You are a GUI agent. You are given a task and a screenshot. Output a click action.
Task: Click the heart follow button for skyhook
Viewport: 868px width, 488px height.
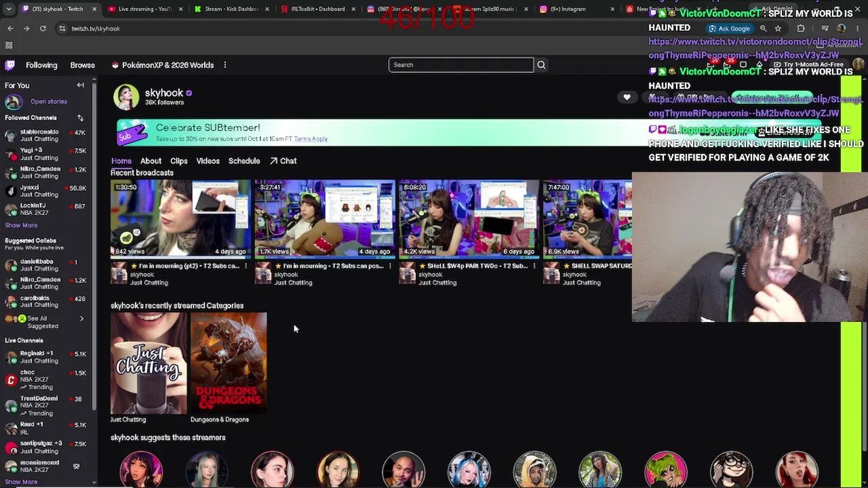[x=627, y=98]
